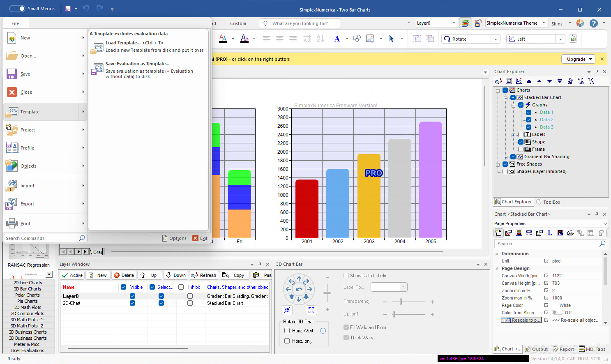The image size is (611, 364).
Task: Uncheck Data 1 in Chart Explorer
Action: tap(528, 112)
